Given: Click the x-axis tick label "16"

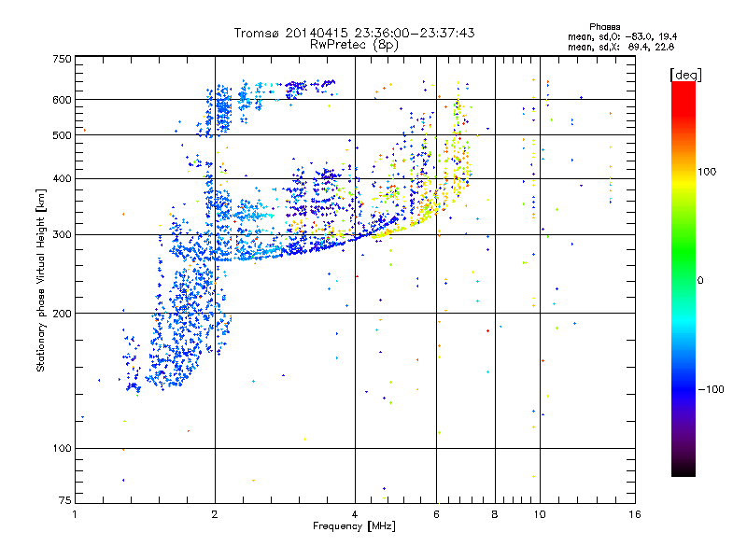Looking at the screenshot, I should pos(635,514).
